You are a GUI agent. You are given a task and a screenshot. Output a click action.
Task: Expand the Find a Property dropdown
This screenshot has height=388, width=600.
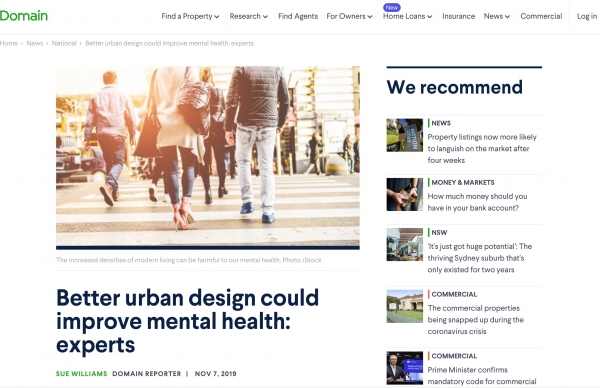point(190,16)
